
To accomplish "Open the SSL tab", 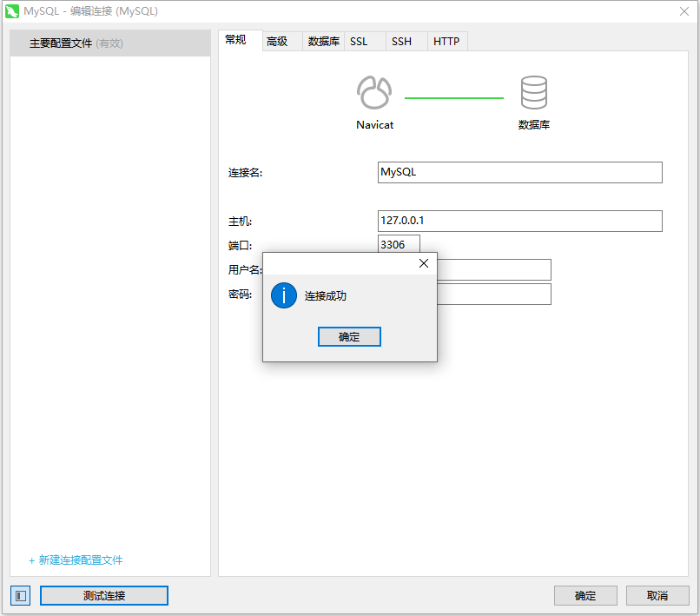I will pos(360,40).
